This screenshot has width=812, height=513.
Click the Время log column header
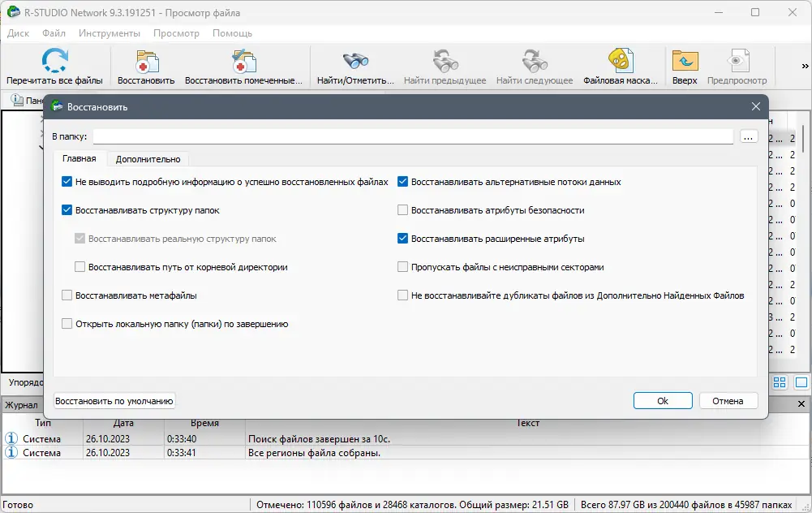tap(204, 423)
